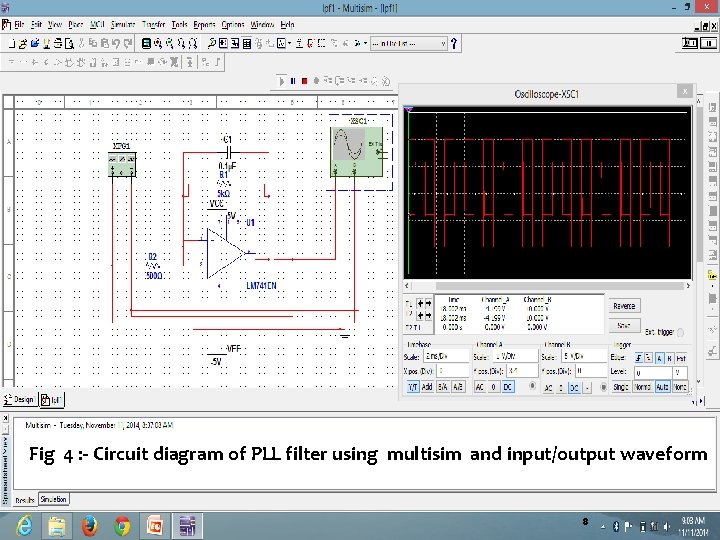Select the XSC1 oscilloscope component in schematic

356,152
